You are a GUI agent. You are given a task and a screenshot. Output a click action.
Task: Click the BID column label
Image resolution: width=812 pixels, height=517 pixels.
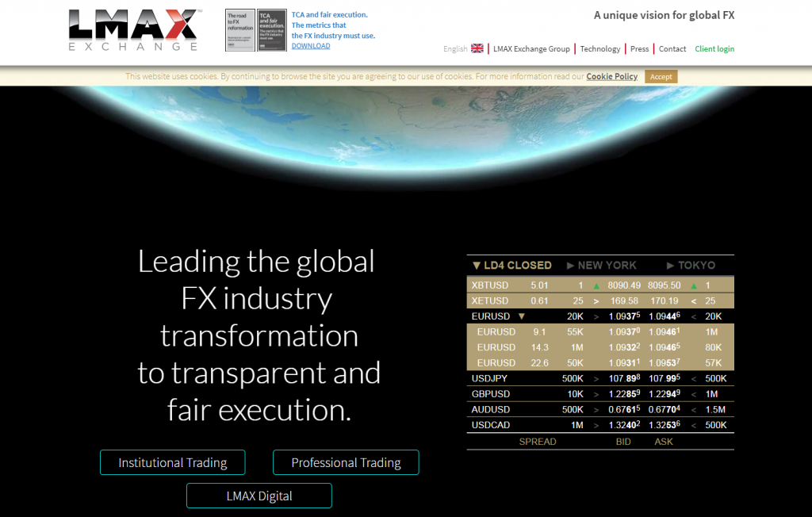pos(623,442)
